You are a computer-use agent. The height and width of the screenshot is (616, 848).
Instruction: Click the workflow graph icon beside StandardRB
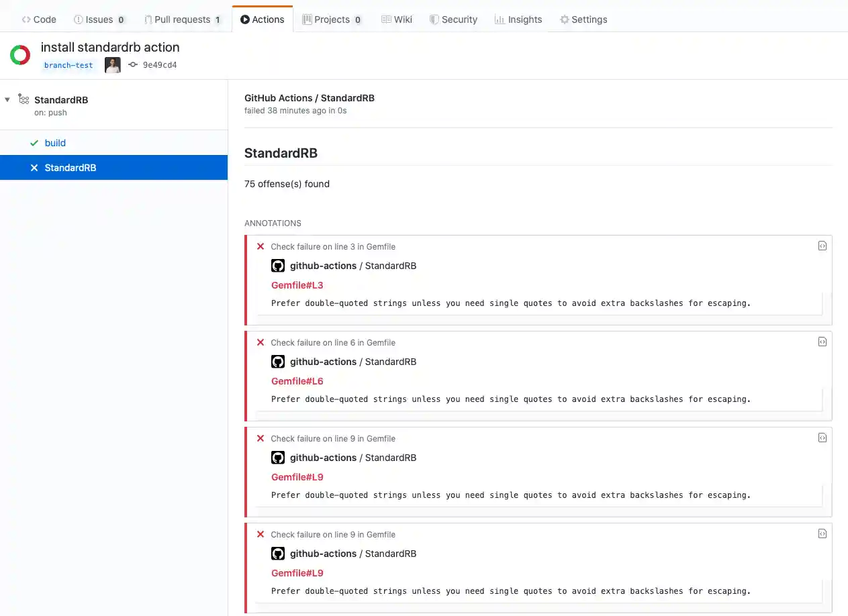[x=22, y=99]
